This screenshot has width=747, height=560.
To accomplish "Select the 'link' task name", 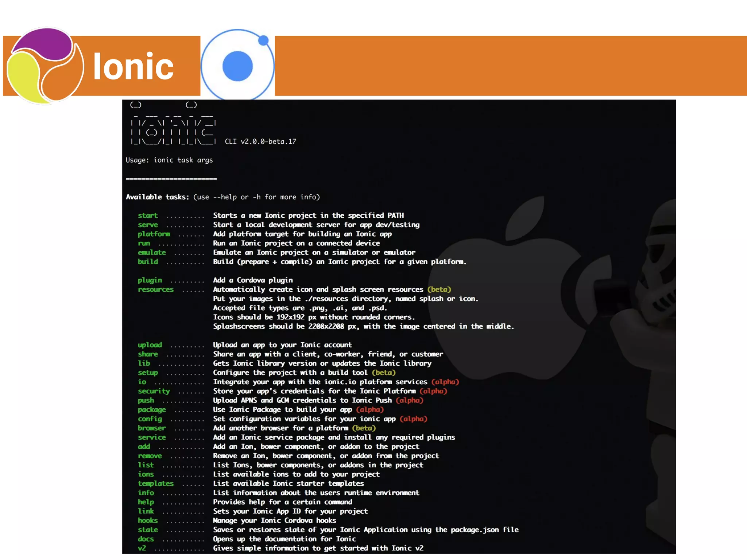I will (146, 511).
